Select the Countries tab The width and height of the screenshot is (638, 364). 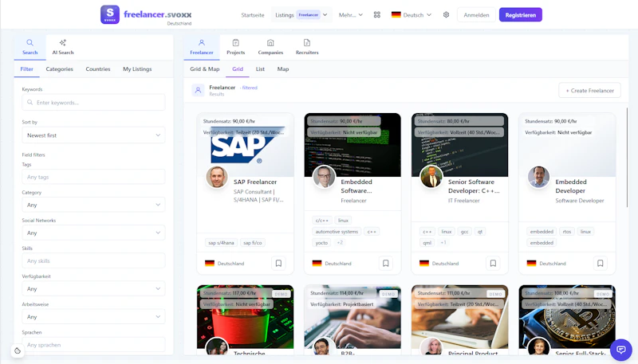[98, 69]
